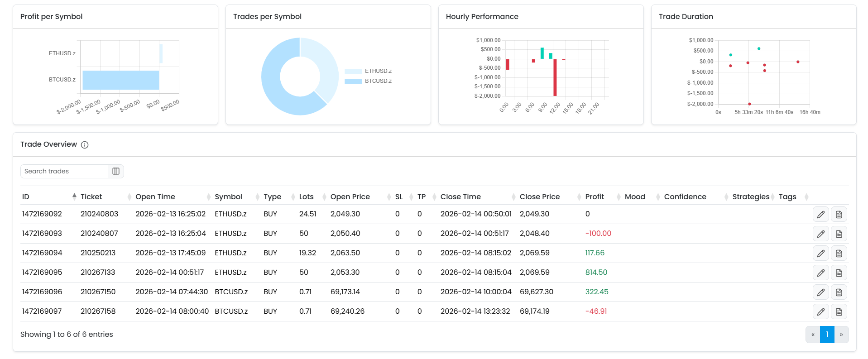Sort table by Open Time column
This screenshot has width=868, height=359.
pos(155,197)
